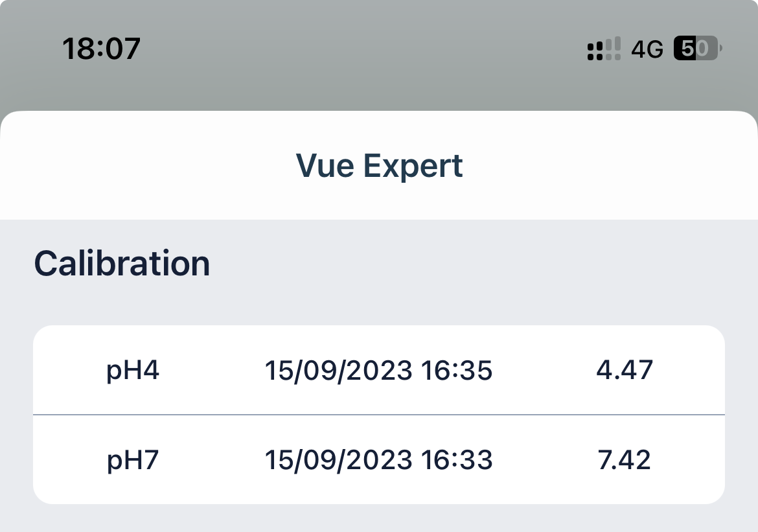Tap the Calibration section heading
Screen dimensions: 758x532
tap(122, 264)
